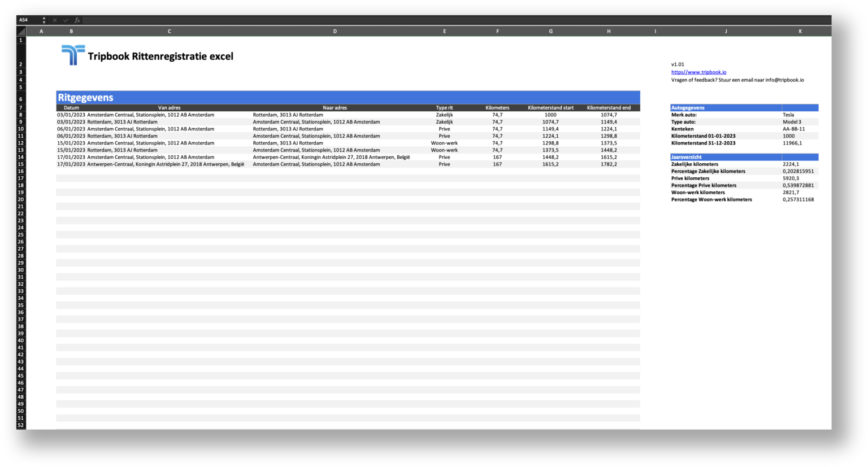Click the confirm checkmark icon in formula bar
Viewport: 868px width, 467px height.
coord(66,20)
